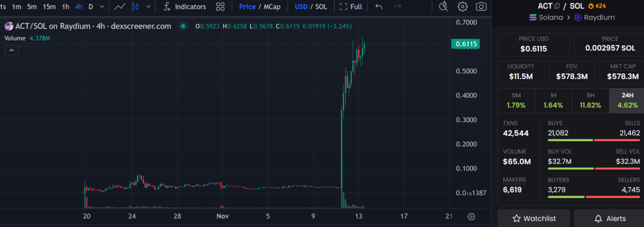Click the MKT CAP $578.3M box
The height and width of the screenshot is (227, 644).
[622, 72]
